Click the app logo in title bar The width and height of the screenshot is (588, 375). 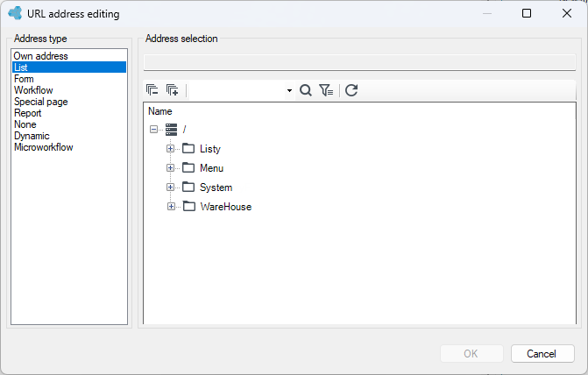16,13
